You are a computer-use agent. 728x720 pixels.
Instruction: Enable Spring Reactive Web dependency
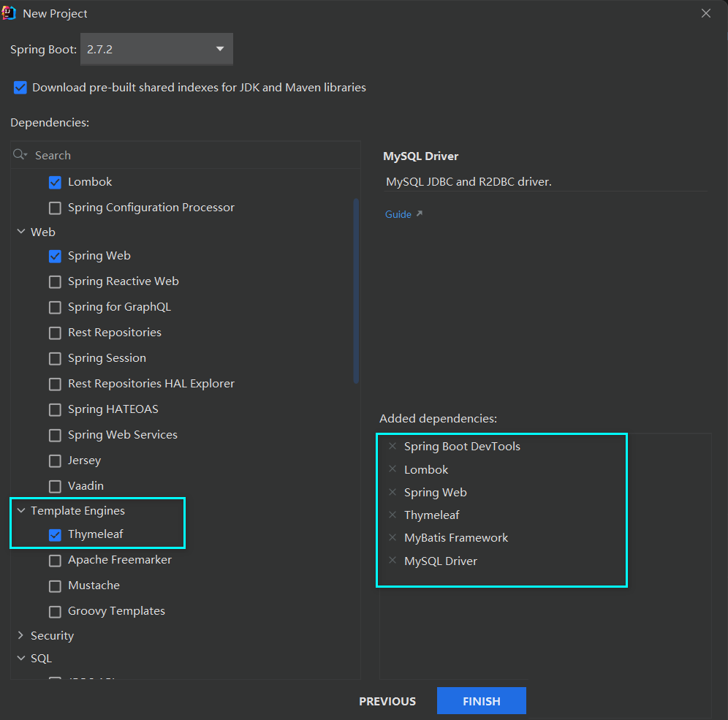tap(55, 281)
